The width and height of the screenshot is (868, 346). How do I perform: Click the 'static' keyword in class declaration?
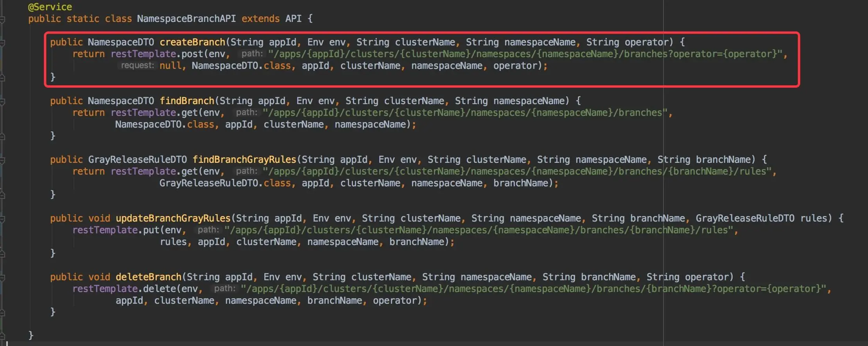pyautogui.click(x=82, y=18)
